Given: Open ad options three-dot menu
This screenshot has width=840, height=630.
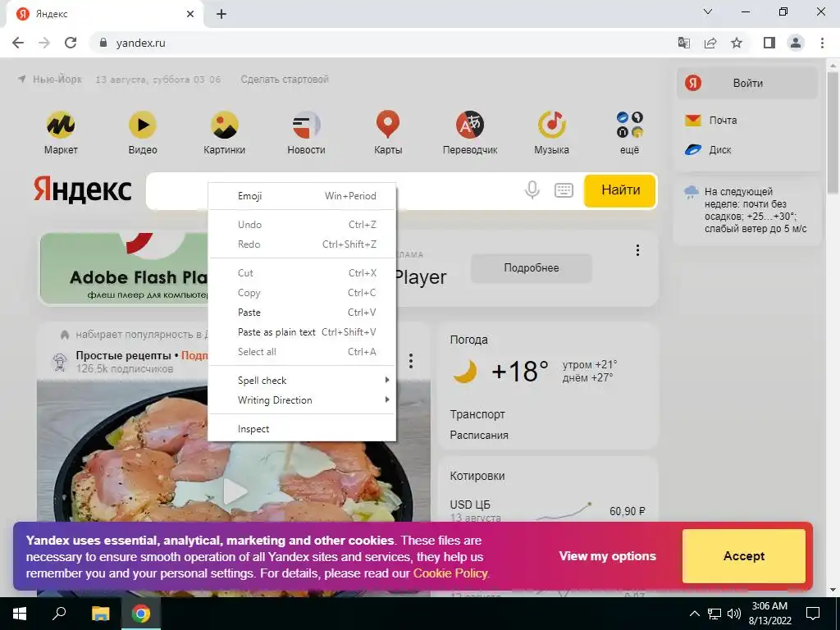Looking at the screenshot, I should pos(637,250).
